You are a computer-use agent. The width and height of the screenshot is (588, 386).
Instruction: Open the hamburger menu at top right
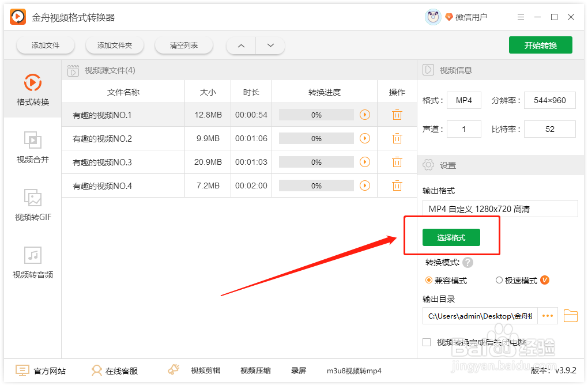click(521, 17)
